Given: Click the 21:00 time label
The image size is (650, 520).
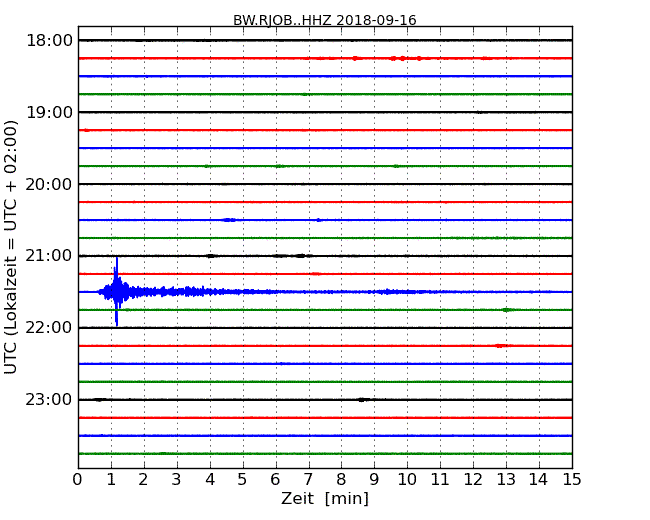Looking at the screenshot, I should [49, 256].
